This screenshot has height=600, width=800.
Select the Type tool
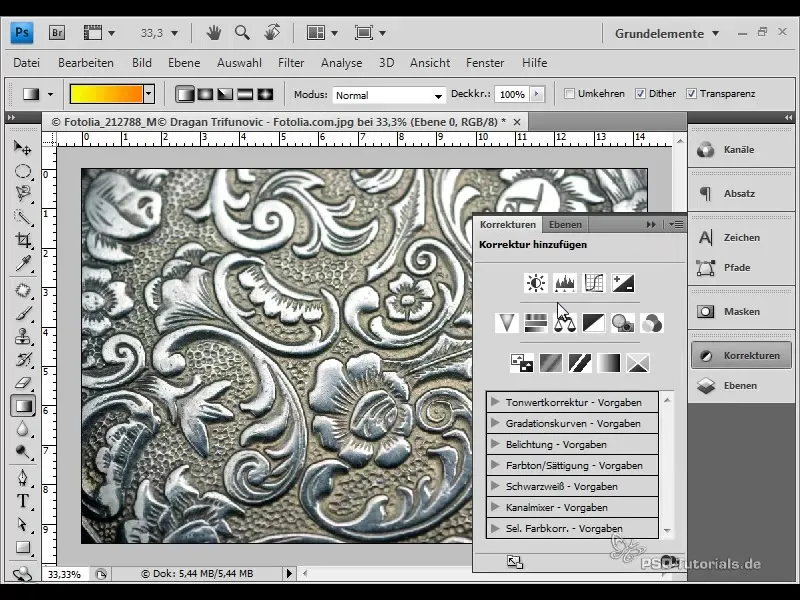[x=22, y=501]
